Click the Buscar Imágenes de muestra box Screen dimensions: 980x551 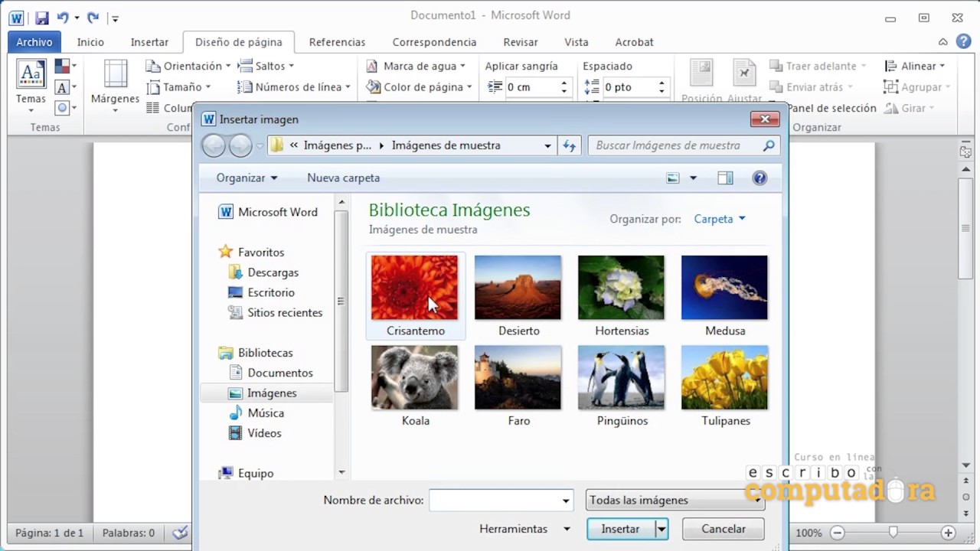pos(684,145)
